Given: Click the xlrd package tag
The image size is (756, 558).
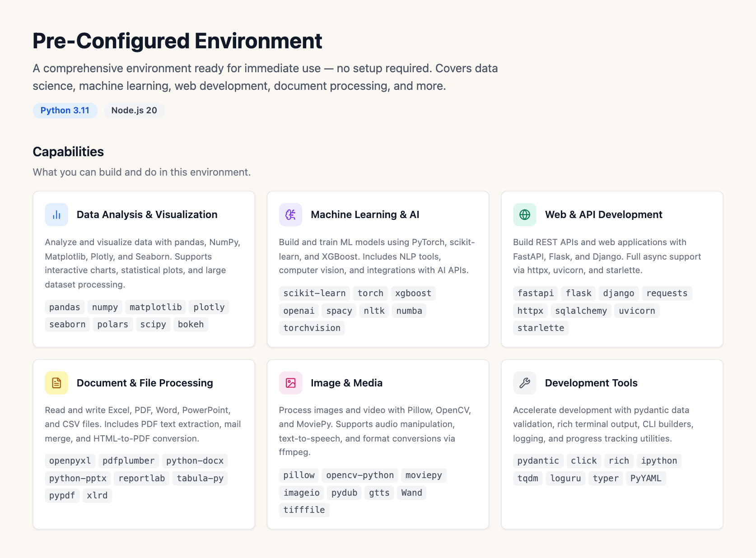Looking at the screenshot, I should coord(97,495).
